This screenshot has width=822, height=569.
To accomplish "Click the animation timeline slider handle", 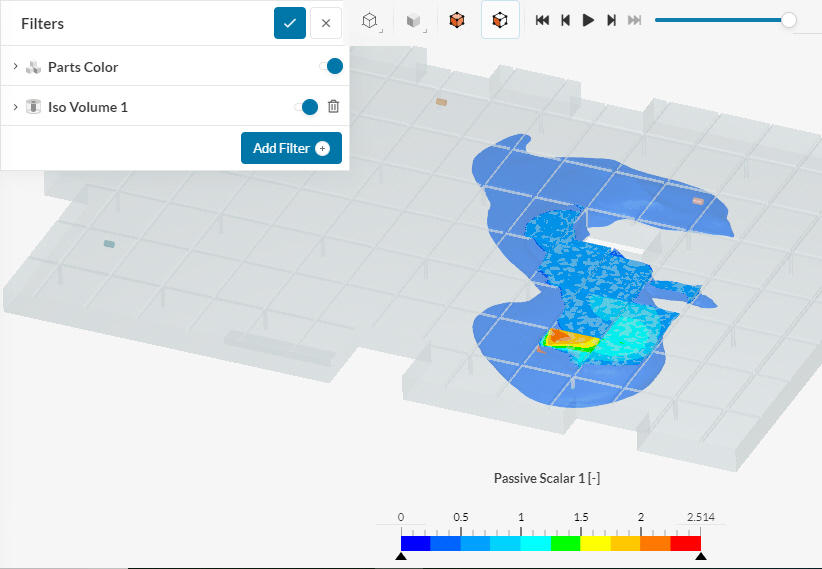I will (789, 20).
